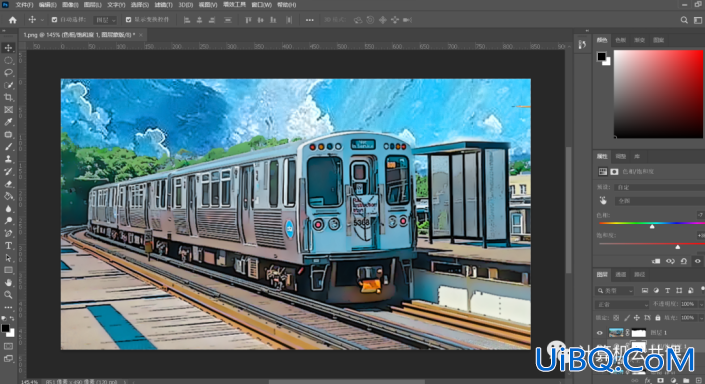Viewport: 705px width, 384px height.
Task: Select the Type tool
Action: coord(8,246)
